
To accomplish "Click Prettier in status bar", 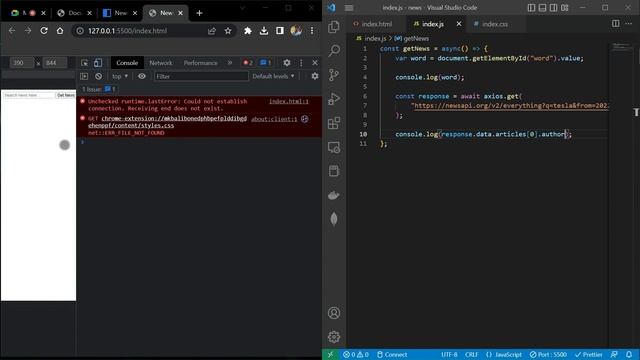I will coord(589,354).
